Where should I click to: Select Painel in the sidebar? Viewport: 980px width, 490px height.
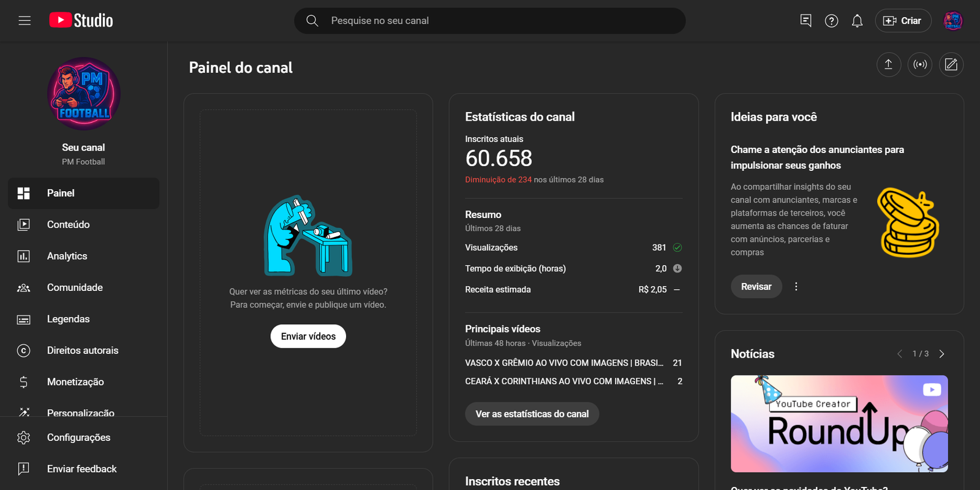tap(83, 194)
